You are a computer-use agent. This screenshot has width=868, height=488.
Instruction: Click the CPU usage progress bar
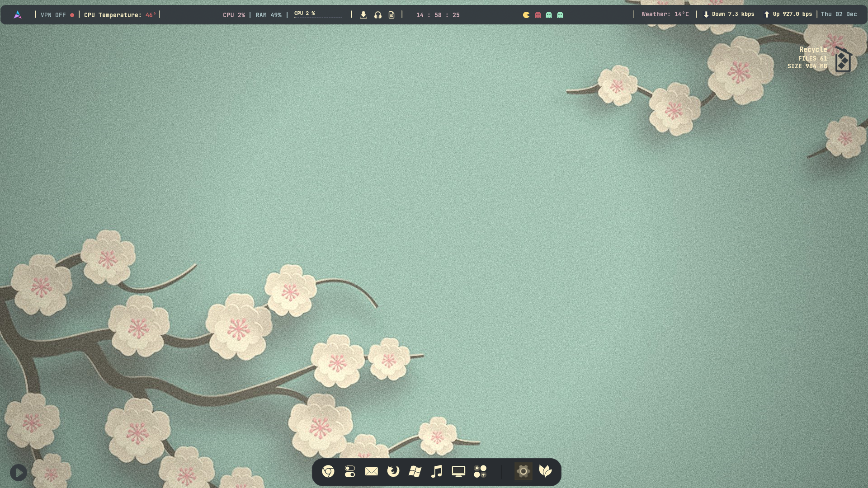tap(318, 17)
